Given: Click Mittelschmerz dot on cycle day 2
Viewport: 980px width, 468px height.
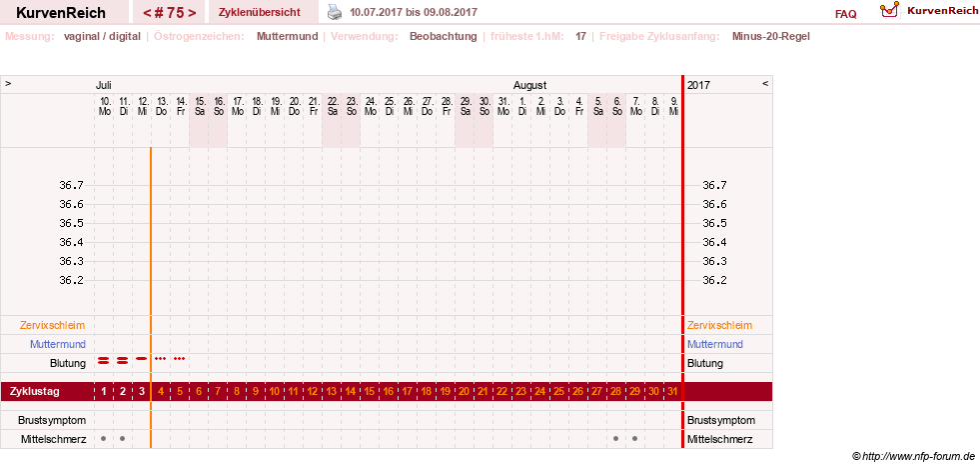Looking at the screenshot, I should tap(123, 439).
